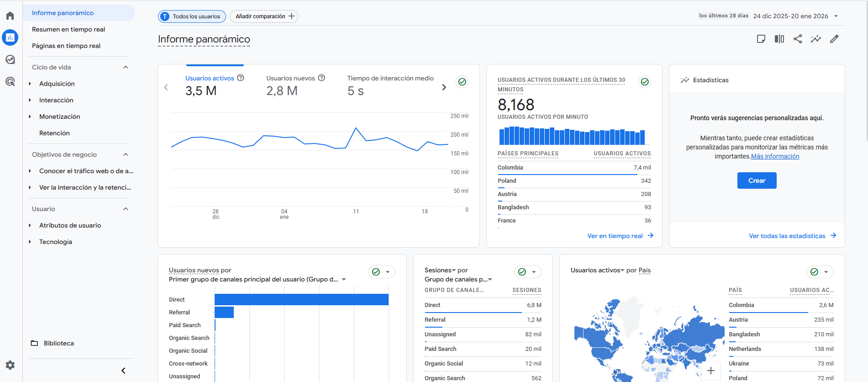Open the Explore icon in left rail
This screenshot has height=382, width=868.
pyautogui.click(x=10, y=59)
